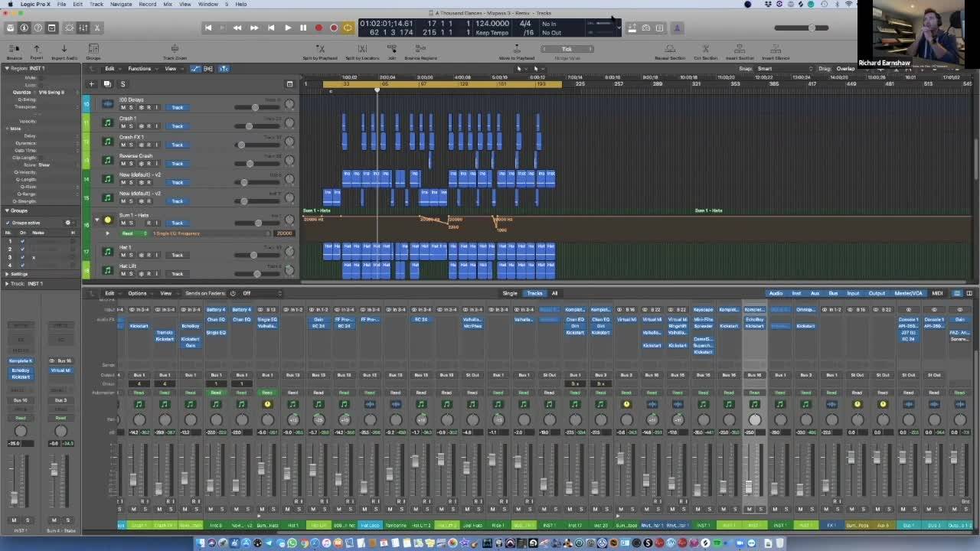
Task: Click the Import Audio toolbar icon
Action: coord(64,50)
